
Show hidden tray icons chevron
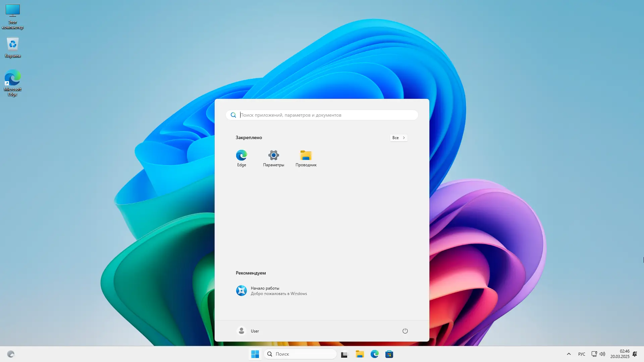pyautogui.click(x=569, y=354)
